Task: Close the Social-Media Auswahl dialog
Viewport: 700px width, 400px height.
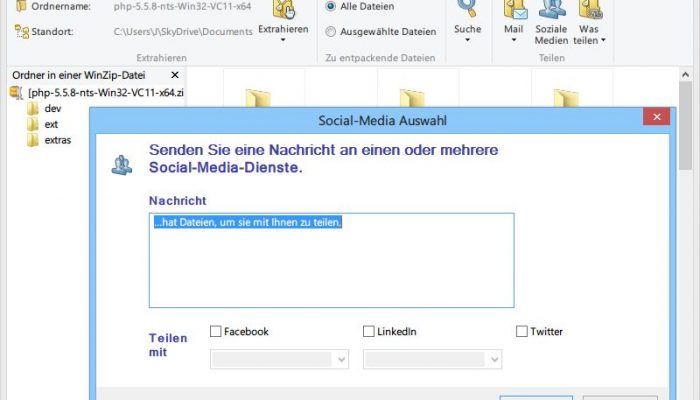Action: (x=657, y=117)
